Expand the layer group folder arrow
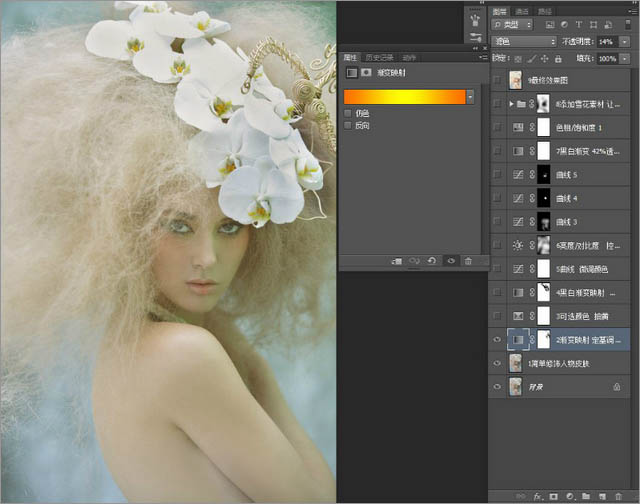Image resolution: width=640 pixels, height=504 pixels. click(x=512, y=103)
